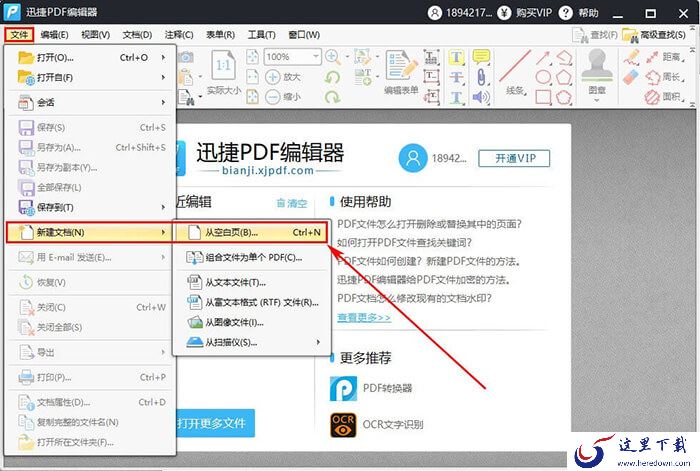Launch the PDF转换器 recommendation
700x471 pixels.
pyautogui.click(x=371, y=388)
